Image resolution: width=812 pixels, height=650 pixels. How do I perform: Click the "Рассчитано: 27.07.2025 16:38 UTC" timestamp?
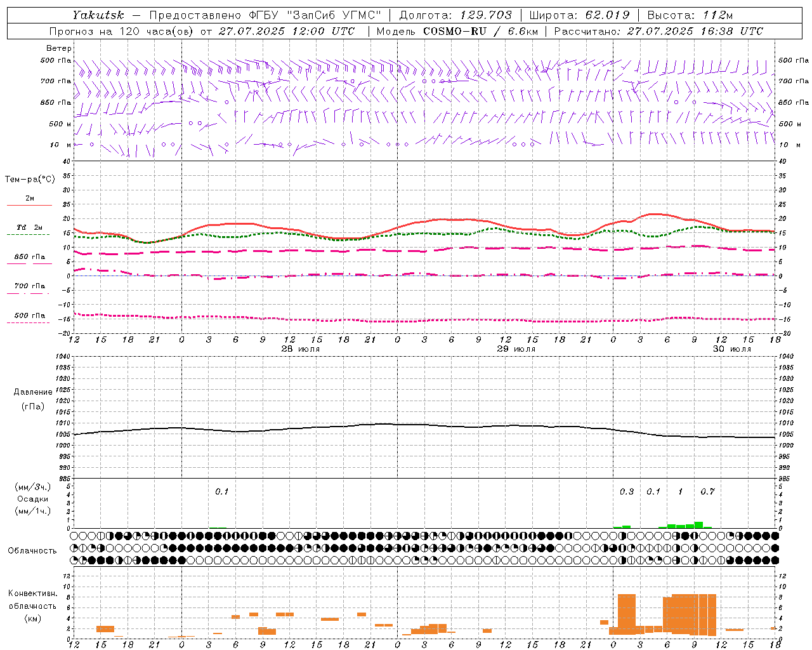point(658,31)
